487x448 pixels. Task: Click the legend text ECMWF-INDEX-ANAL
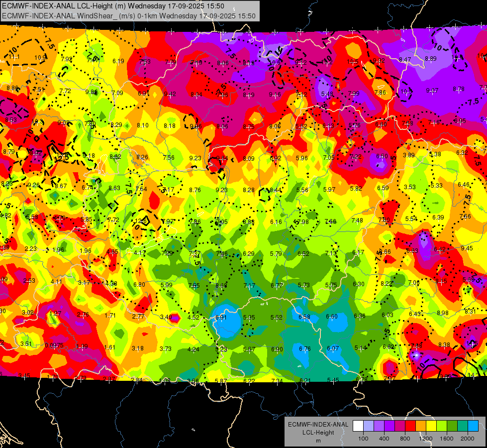click(x=318, y=425)
